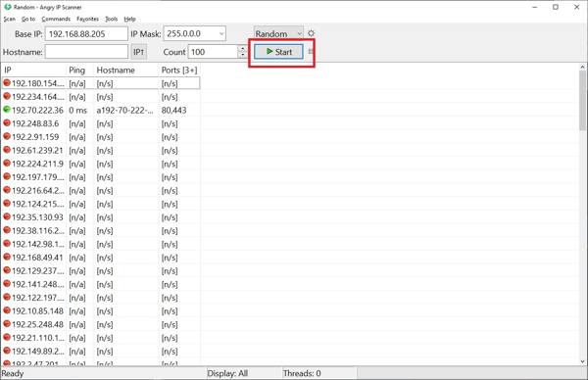The height and width of the screenshot is (380, 588).
Task: Click the a192-70-222-... hostname cell
Action: (x=124, y=110)
